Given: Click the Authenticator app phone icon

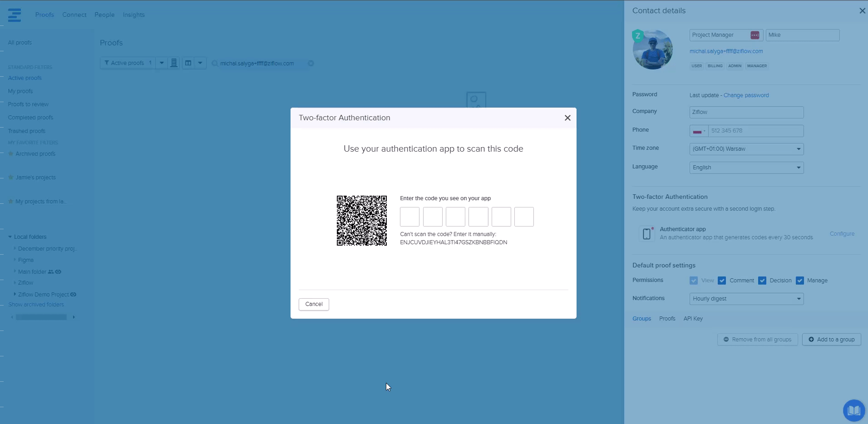Looking at the screenshot, I should tap(646, 234).
